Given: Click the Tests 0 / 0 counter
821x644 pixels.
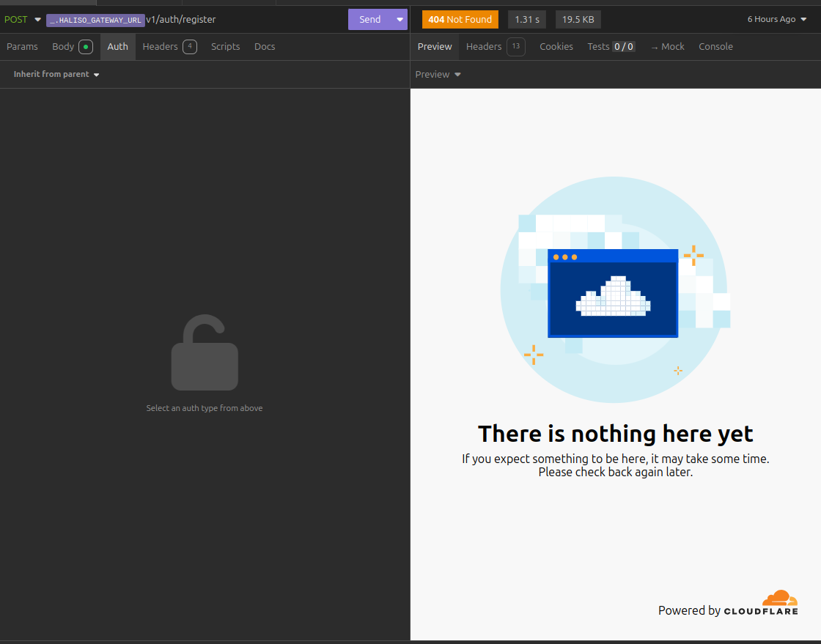Looking at the screenshot, I should pyautogui.click(x=624, y=47).
